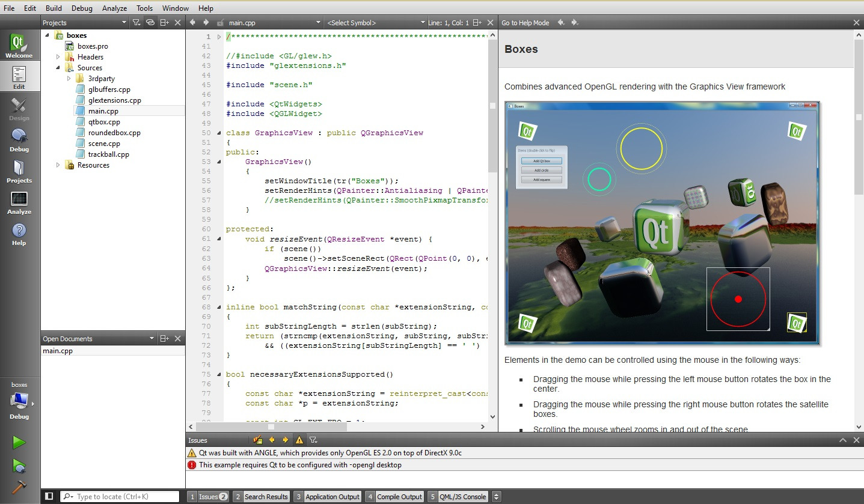The width and height of the screenshot is (864, 504).
Task: Go forward in editor navigation history
Action: [x=206, y=23]
